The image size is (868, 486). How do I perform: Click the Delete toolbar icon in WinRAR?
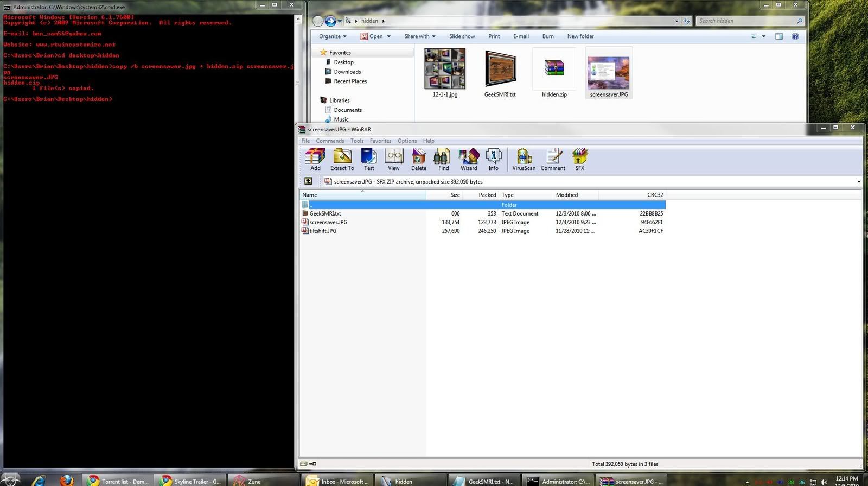click(419, 160)
